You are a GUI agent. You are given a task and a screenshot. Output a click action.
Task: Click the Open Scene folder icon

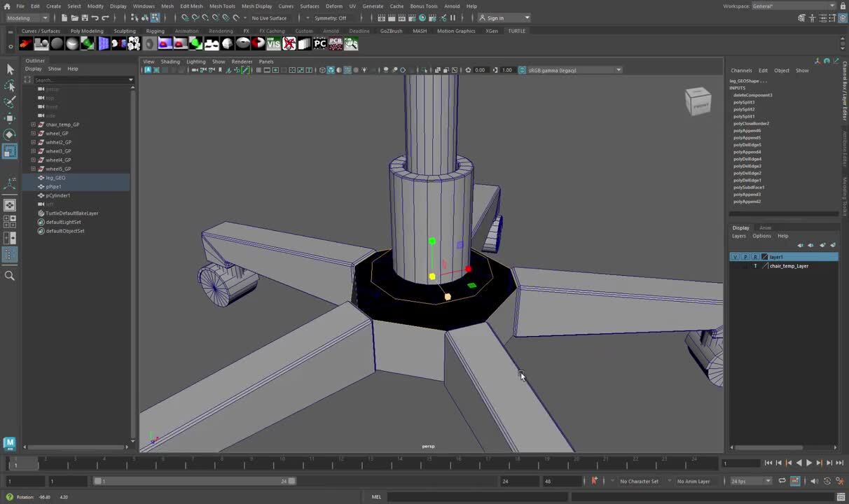click(x=74, y=17)
